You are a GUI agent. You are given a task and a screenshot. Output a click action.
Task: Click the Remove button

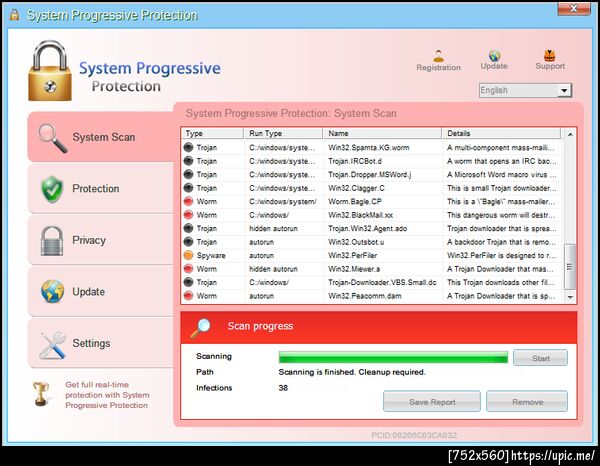click(527, 401)
